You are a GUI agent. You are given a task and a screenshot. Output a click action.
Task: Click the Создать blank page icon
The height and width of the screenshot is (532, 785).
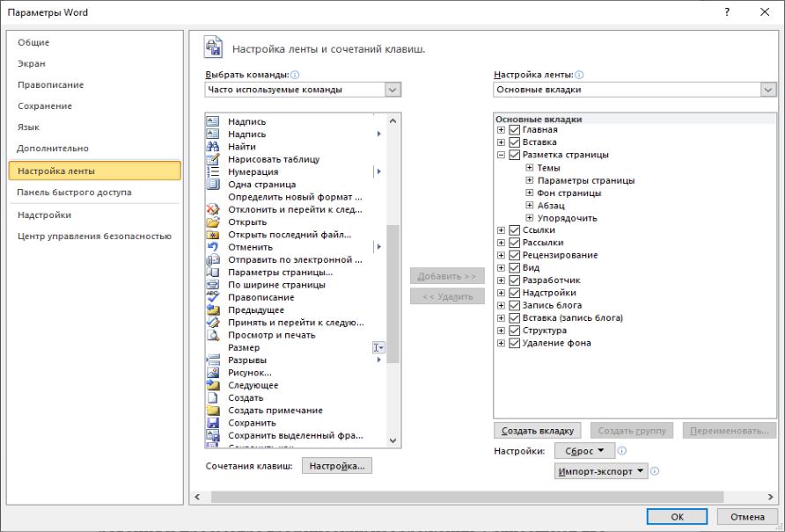click(x=213, y=397)
